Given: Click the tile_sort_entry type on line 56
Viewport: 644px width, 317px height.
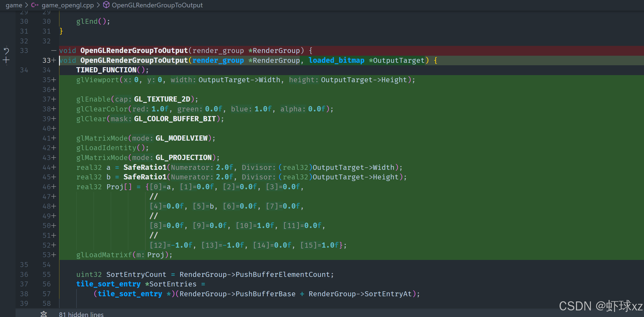Looking at the screenshot, I should point(108,284).
